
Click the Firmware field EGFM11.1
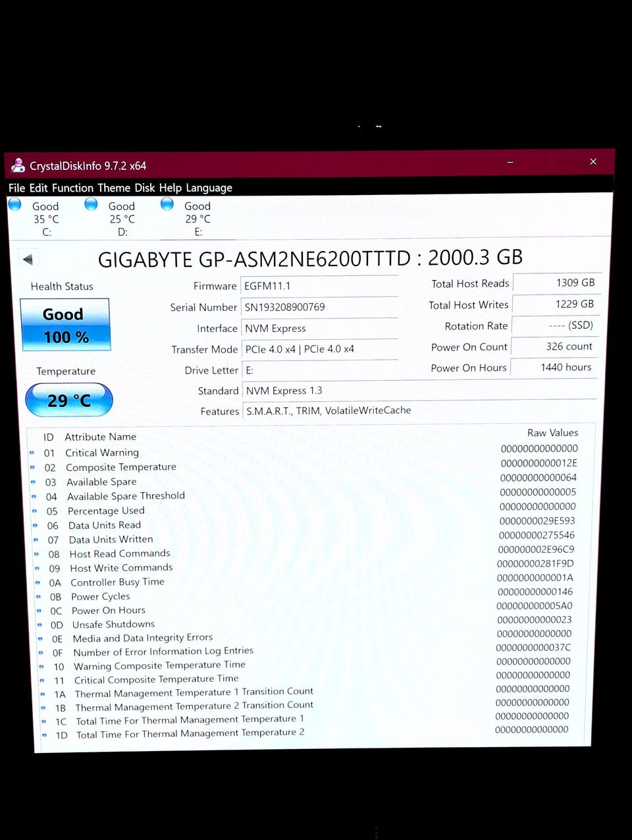coord(319,286)
